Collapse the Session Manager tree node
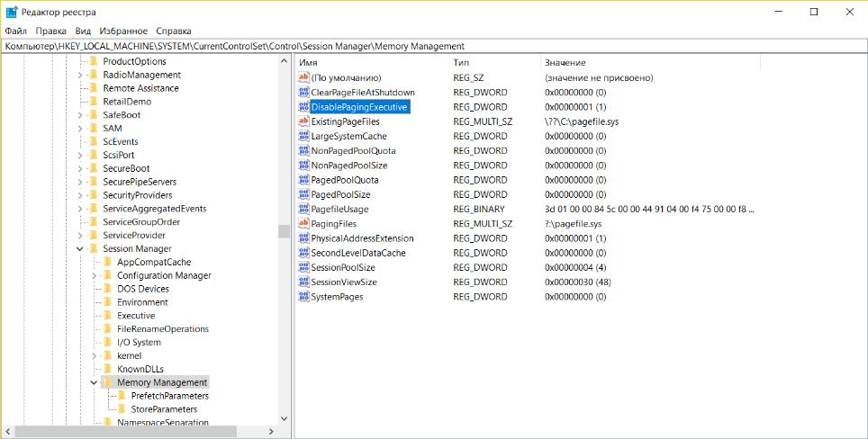This screenshot has height=439, width=868. tap(80, 249)
